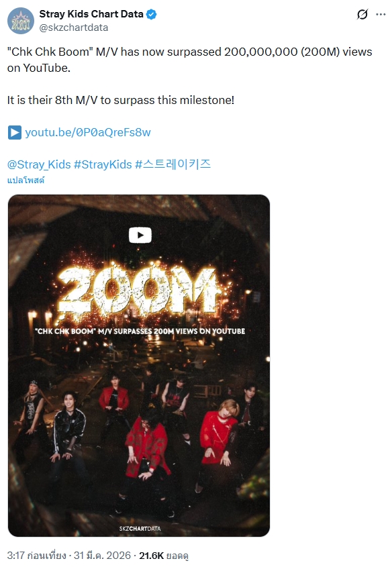Click the SKZCHARTDATA watermark in image
The height and width of the screenshot is (567, 392).
[140, 528]
